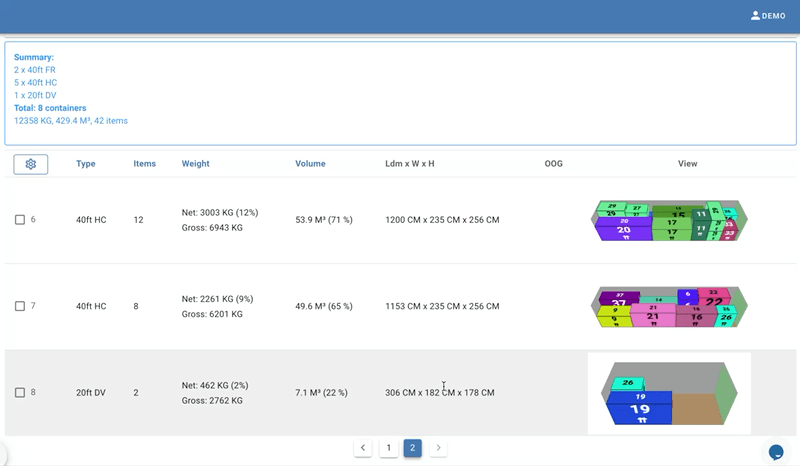
Task: Click "1 x 20ft DV" summary line
Action: tap(35, 95)
